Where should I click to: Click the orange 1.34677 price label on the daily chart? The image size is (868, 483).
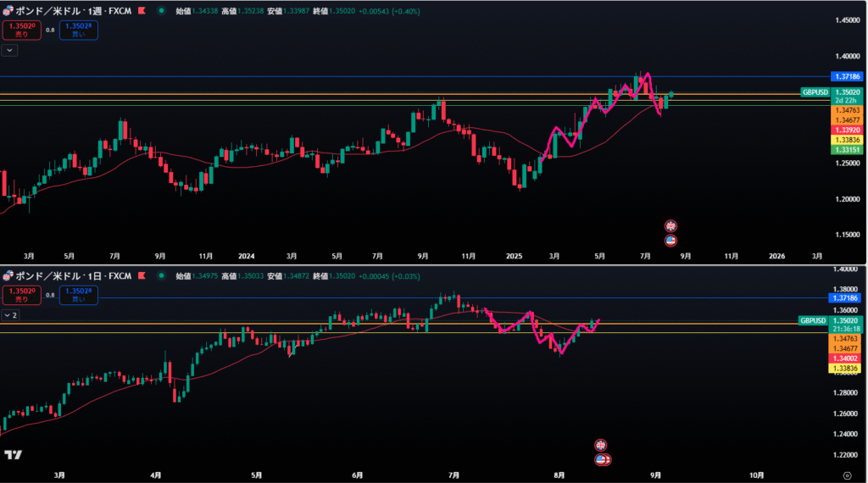pos(845,348)
